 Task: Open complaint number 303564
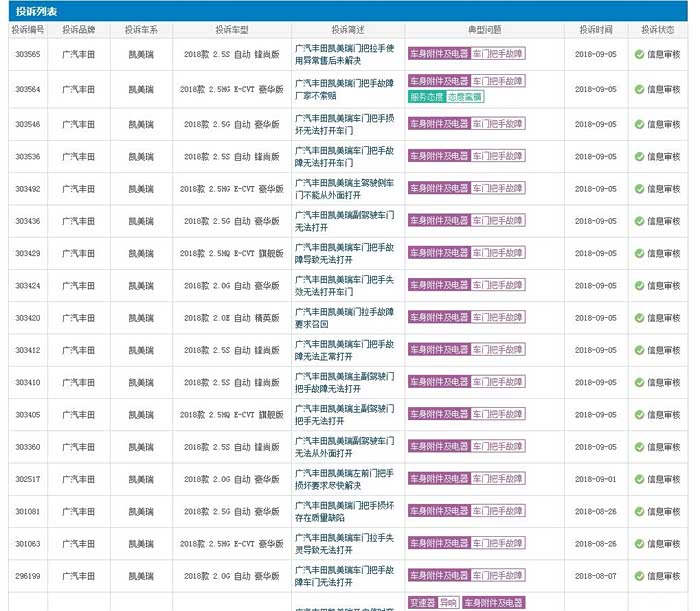pos(28,89)
